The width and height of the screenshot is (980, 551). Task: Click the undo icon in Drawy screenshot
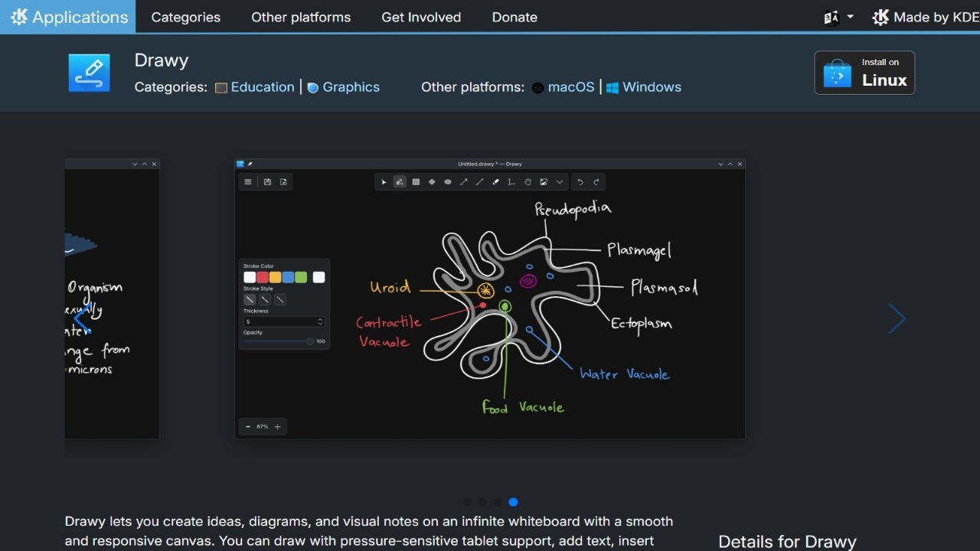tap(580, 182)
